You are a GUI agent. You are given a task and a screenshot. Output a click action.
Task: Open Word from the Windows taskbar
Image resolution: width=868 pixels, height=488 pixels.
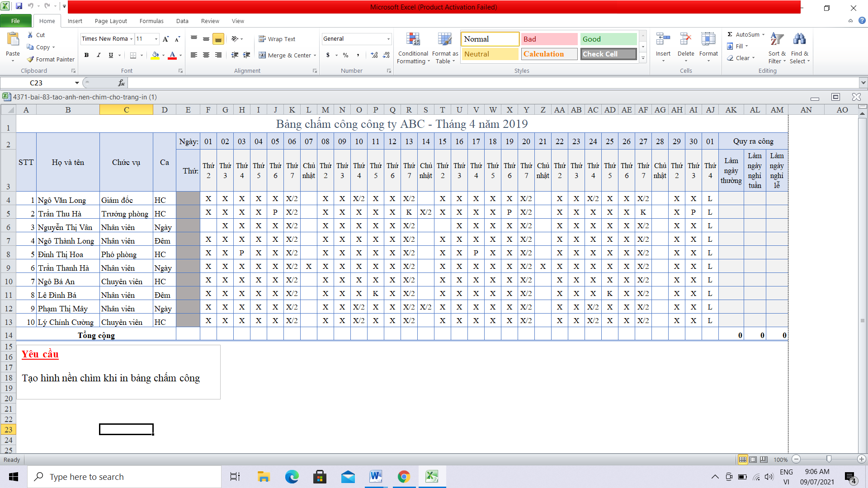(376, 477)
